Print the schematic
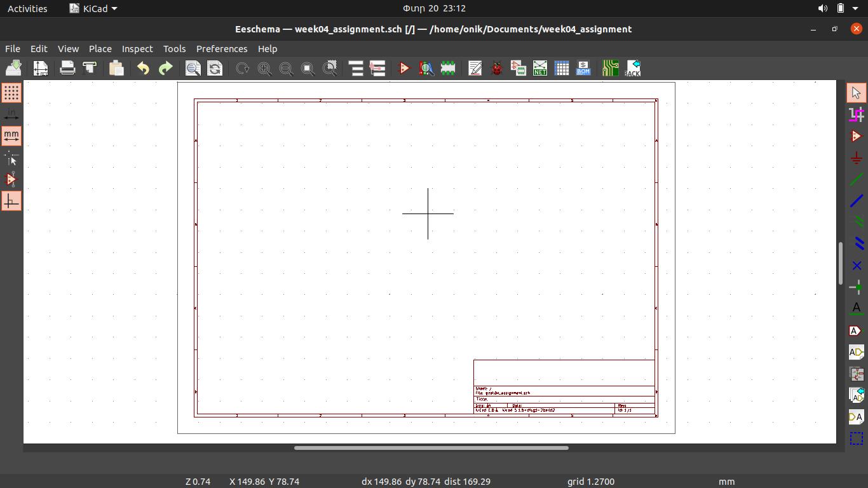Image resolution: width=868 pixels, height=488 pixels. coord(67,68)
